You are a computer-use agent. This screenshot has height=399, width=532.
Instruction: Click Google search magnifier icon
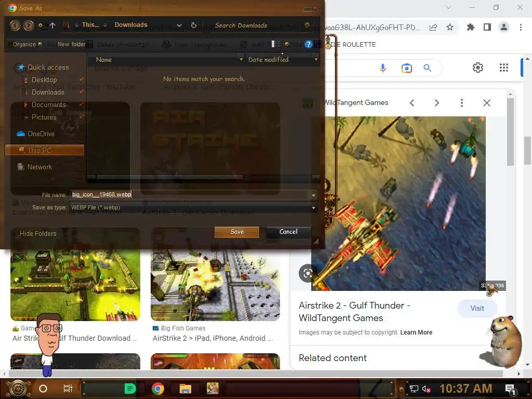coord(428,68)
